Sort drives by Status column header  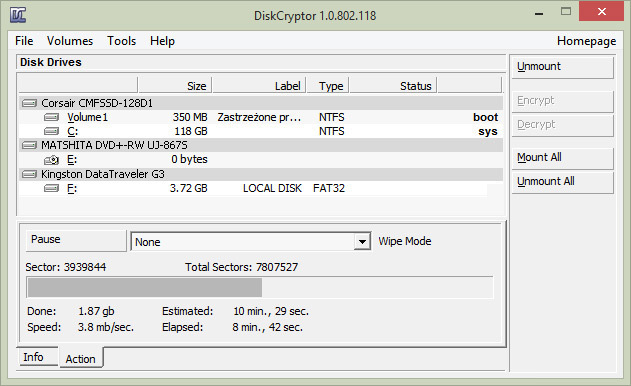(x=393, y=86)
